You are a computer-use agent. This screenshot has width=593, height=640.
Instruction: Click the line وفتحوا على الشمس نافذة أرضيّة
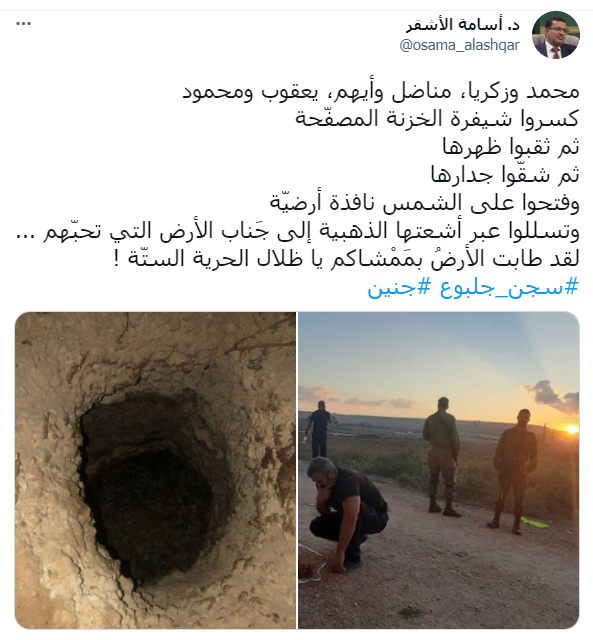(424, 202)
